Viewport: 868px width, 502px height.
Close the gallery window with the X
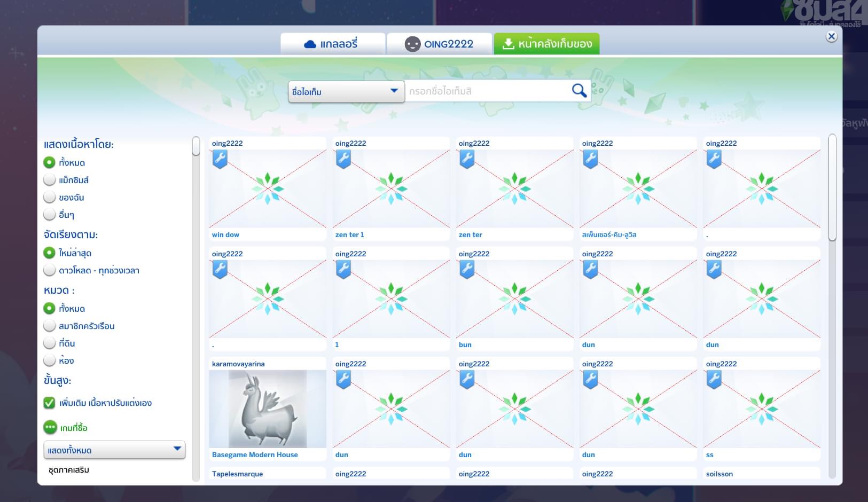[831, 36]
